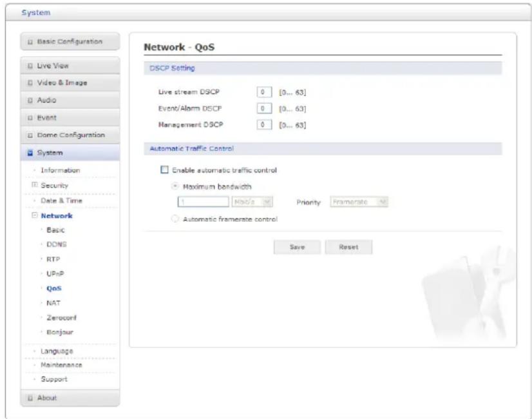Go to Date & Time settings
This screenshot has width=532, height=419.
coord(61,200)
